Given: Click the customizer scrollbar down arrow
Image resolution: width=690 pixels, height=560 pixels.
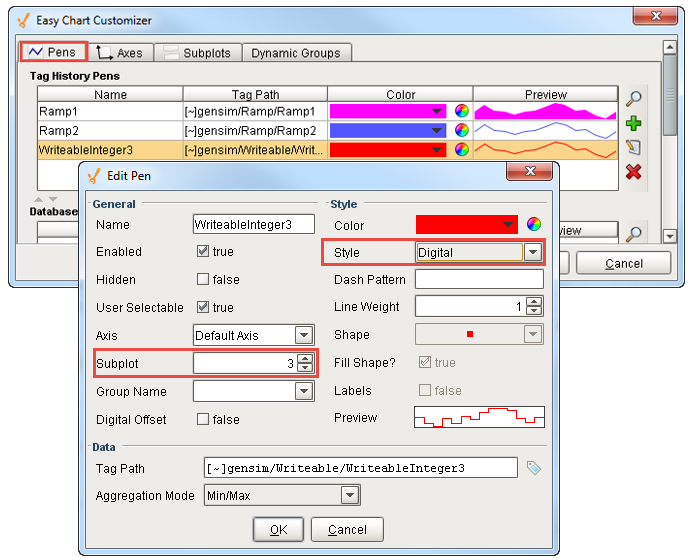Looking at the screenshot, I should pyautogui.click(x=669, y=236).
